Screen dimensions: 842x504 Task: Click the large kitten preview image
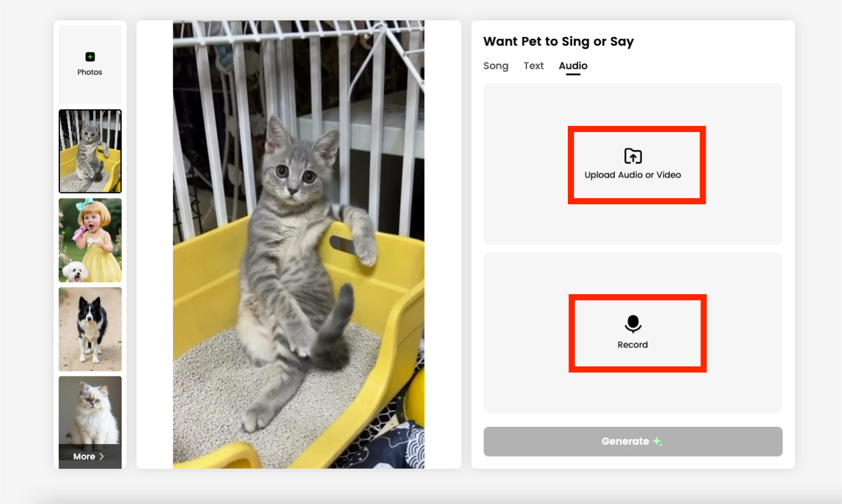[299, 245]
